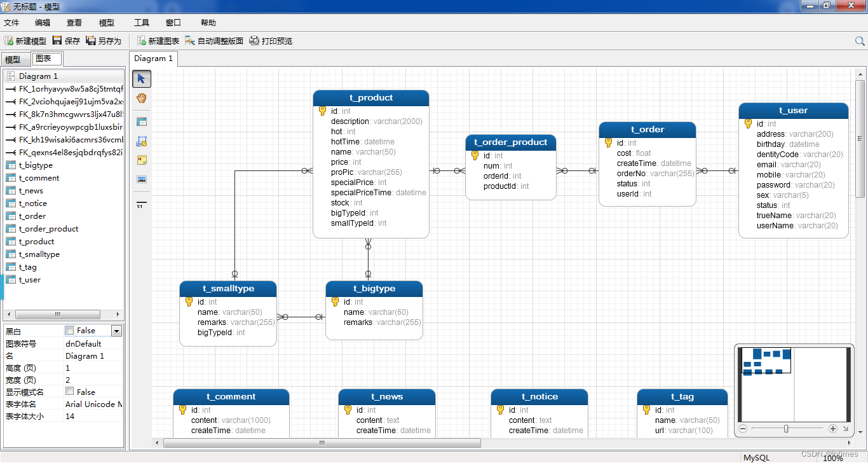This screenshot has height=463, width=868.
Task: Click key icon beside t_user id
Action: [x=748, y=124]
